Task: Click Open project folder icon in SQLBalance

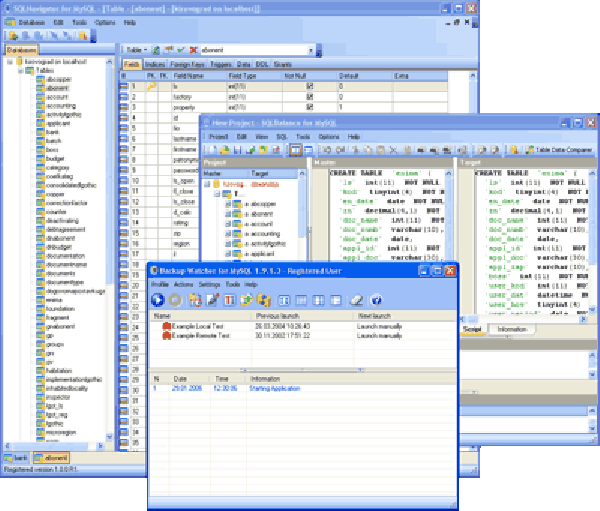Action: [x=225, y=150]
